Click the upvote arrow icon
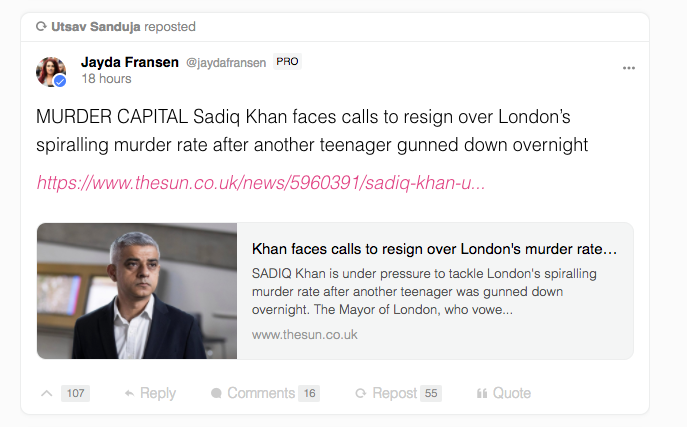This screenshot has height=427, width=687. [x=46, y=393]
